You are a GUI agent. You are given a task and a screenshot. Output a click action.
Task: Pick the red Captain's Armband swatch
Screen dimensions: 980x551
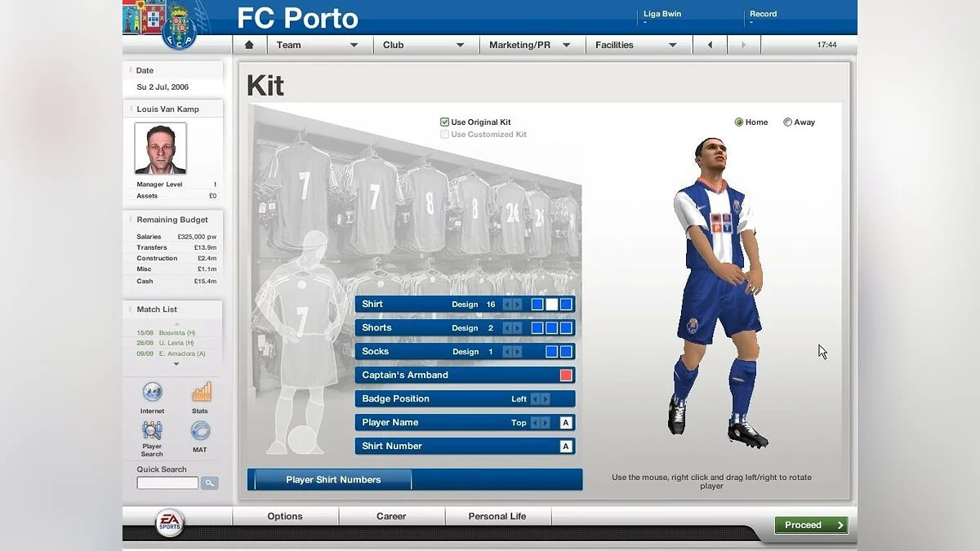(x=566, y=375)
